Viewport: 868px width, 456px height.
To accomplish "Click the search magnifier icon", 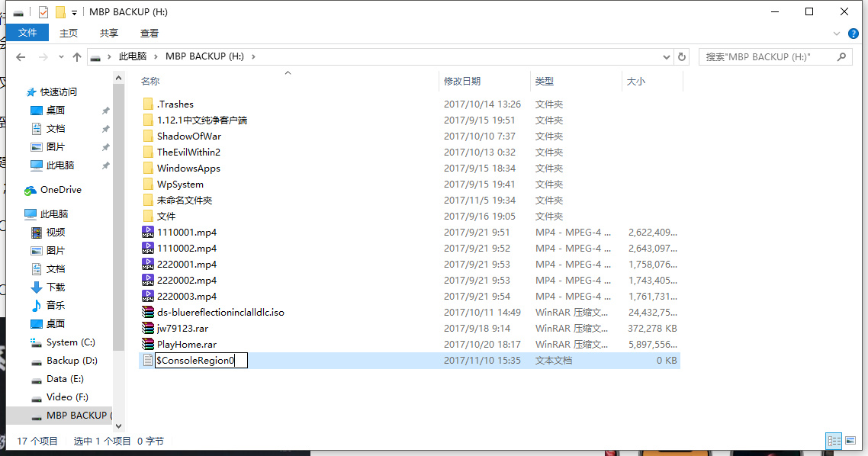I will click(x=841, y=56).
